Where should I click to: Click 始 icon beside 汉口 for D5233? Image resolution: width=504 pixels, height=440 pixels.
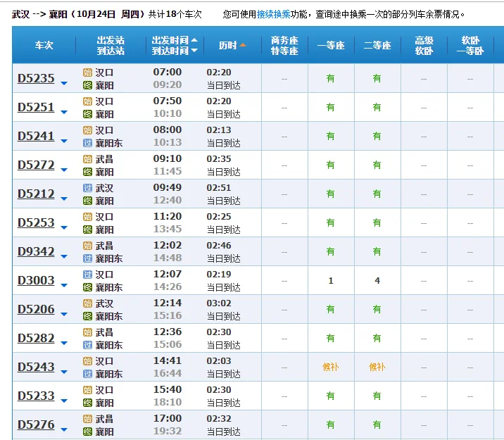click(x=87, y=390)
